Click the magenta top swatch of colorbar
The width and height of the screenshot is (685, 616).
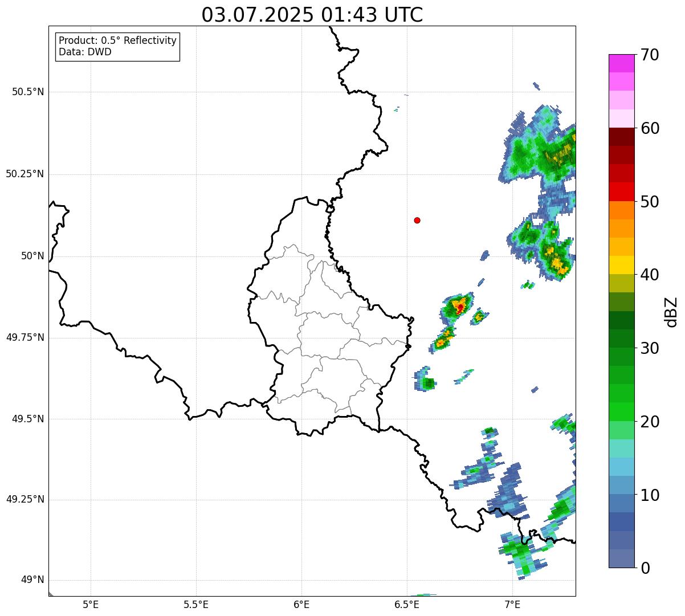click(622, 63)
